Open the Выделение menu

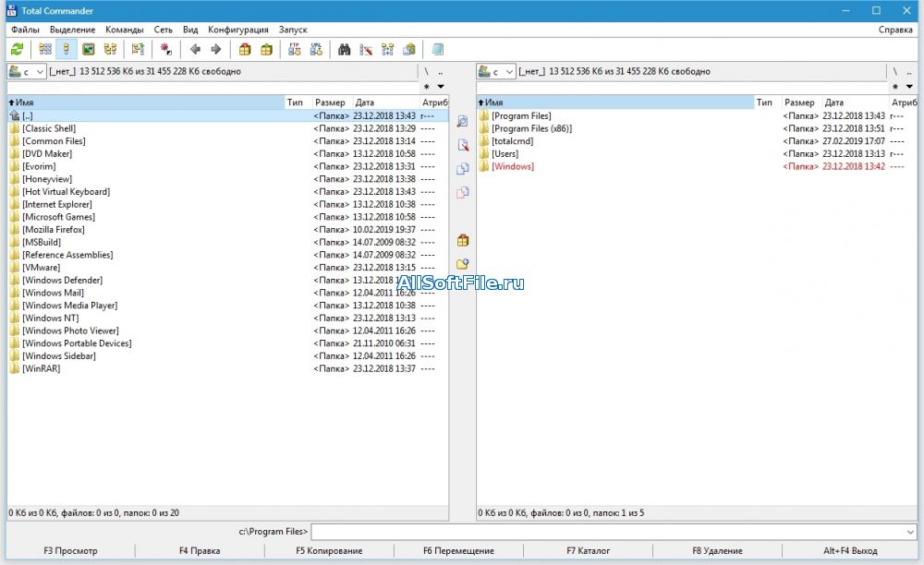point(72,30)
